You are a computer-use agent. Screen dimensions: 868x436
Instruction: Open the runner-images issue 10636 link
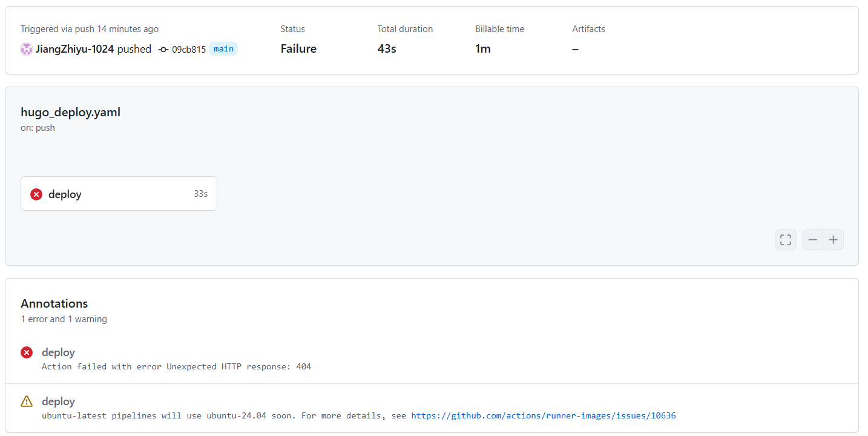click(543, 416)
